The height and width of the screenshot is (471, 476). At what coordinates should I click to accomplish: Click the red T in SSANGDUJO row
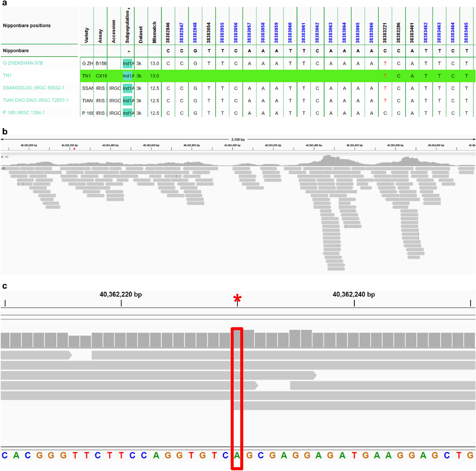(385, 88)
